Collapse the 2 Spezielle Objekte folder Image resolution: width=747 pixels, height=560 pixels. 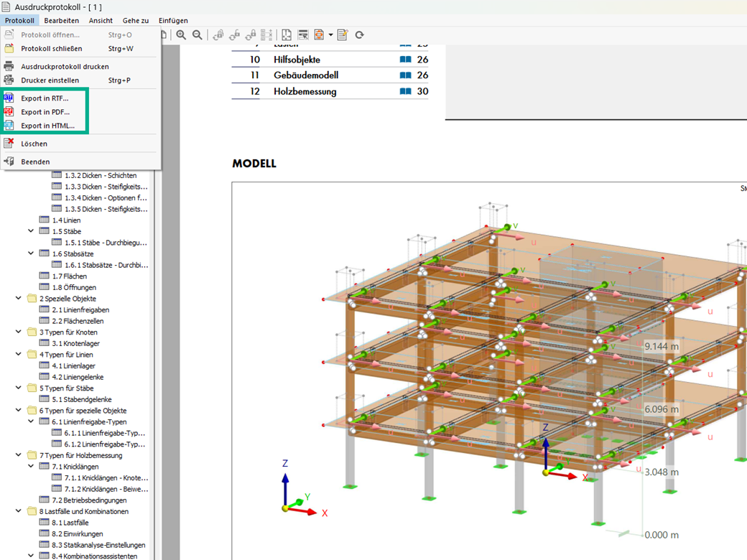[x=19, y=298]
